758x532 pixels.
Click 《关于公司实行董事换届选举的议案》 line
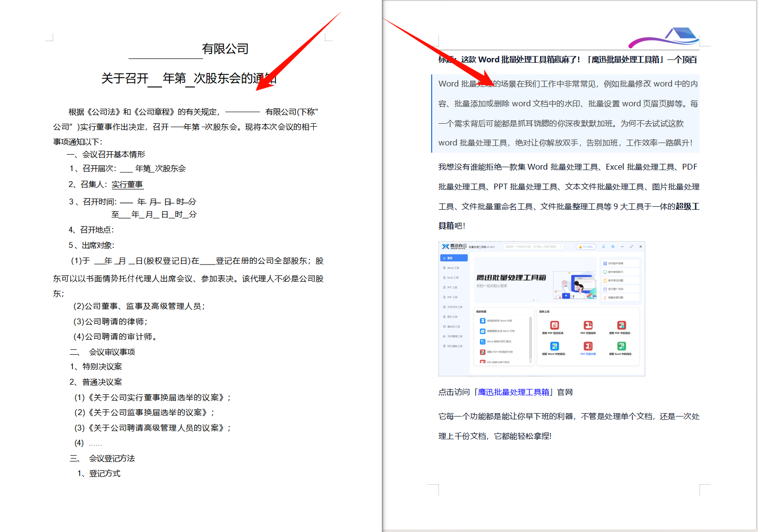[x=153, y=398]
